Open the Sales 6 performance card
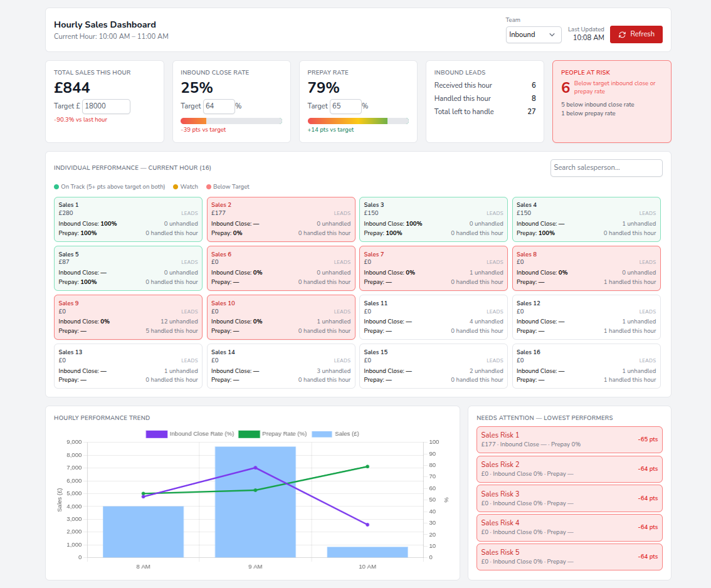Screen dimensions: 711x588 [x=281, y=268]
